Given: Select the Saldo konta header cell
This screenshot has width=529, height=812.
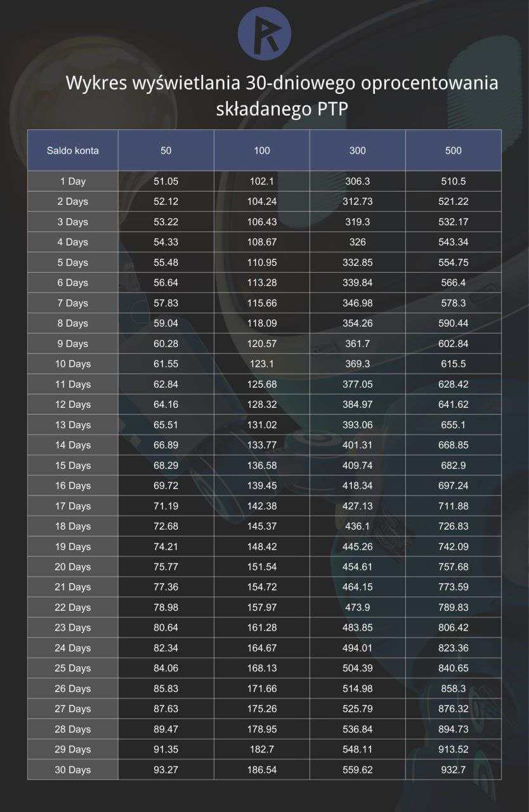Looking at the screenshot, I should [x=73, y=150].
